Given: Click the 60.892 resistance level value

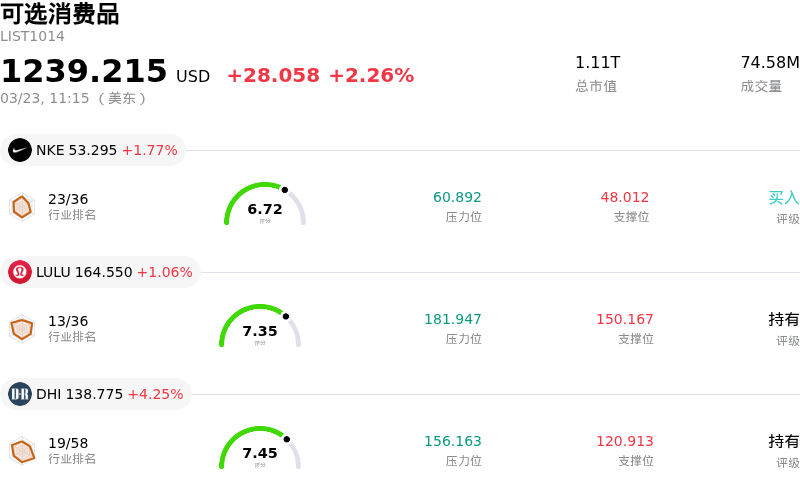Looking at the screenshot, I should tap(457, 198).
